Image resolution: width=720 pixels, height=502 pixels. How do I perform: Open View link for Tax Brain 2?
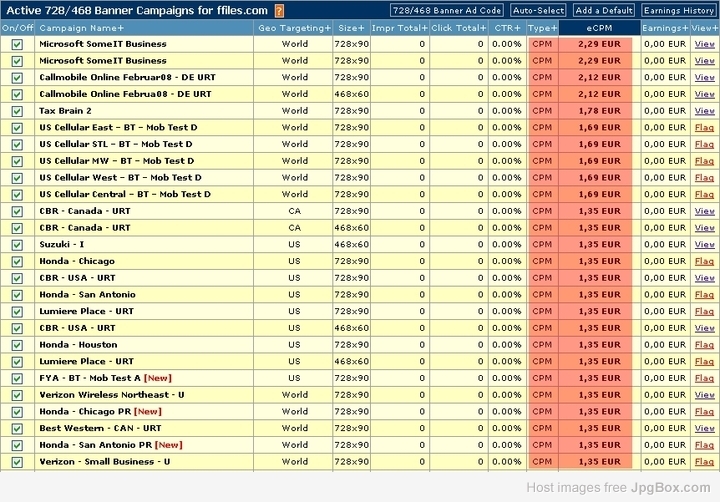704,111
